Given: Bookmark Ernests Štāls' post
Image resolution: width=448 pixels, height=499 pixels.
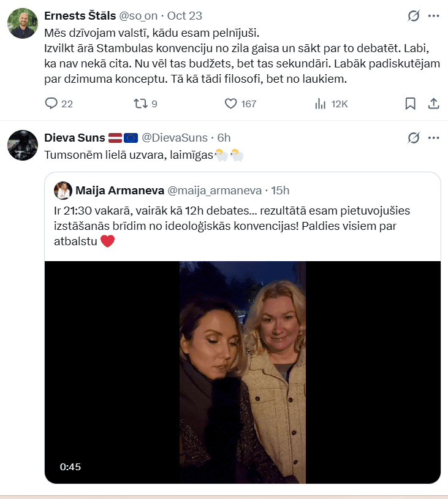Looking at the screenshot, I should (x=411, y=104).
